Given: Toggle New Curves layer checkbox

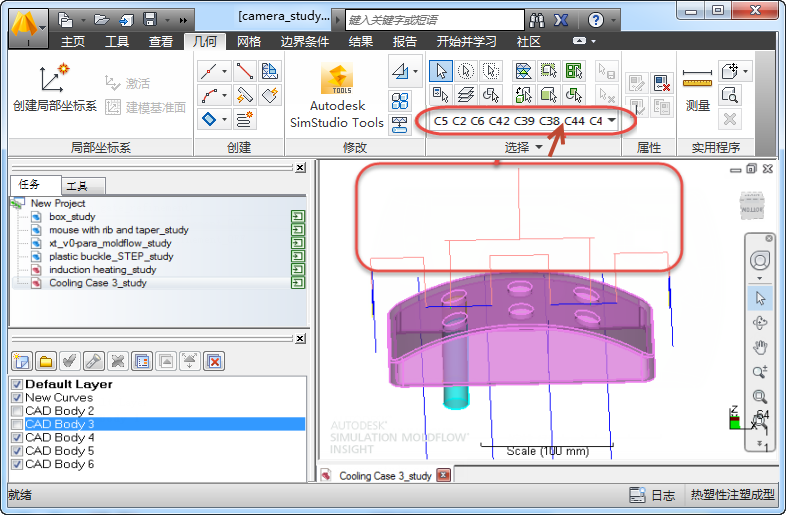Looking at the screenshot, I should [17, 398].
